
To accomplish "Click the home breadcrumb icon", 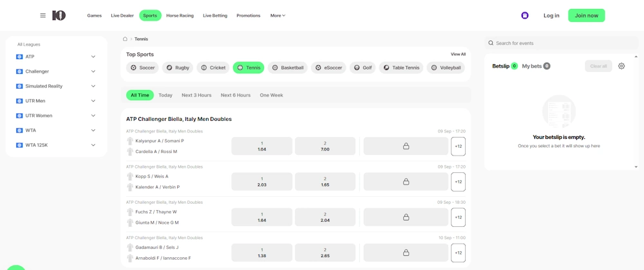I will (126, 39).
